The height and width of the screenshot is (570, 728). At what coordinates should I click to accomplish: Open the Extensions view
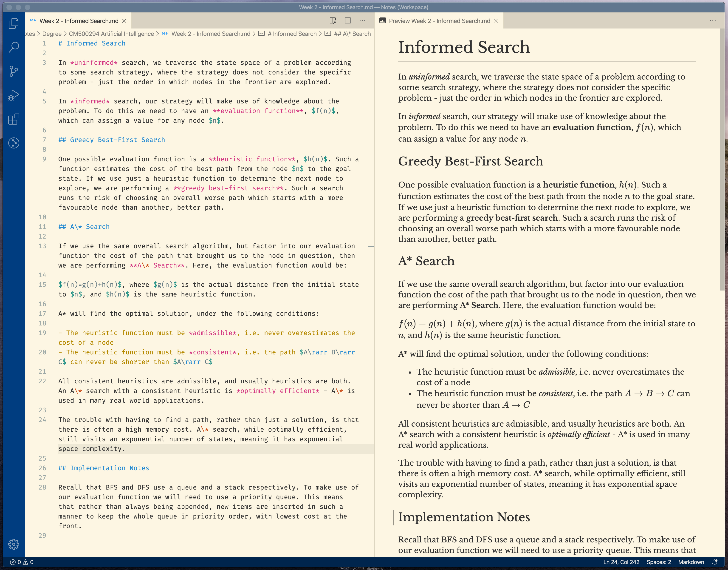[14, 119]
